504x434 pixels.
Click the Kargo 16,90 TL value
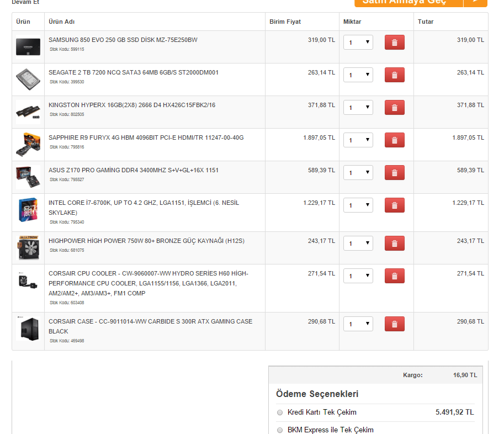pos(465,375)
